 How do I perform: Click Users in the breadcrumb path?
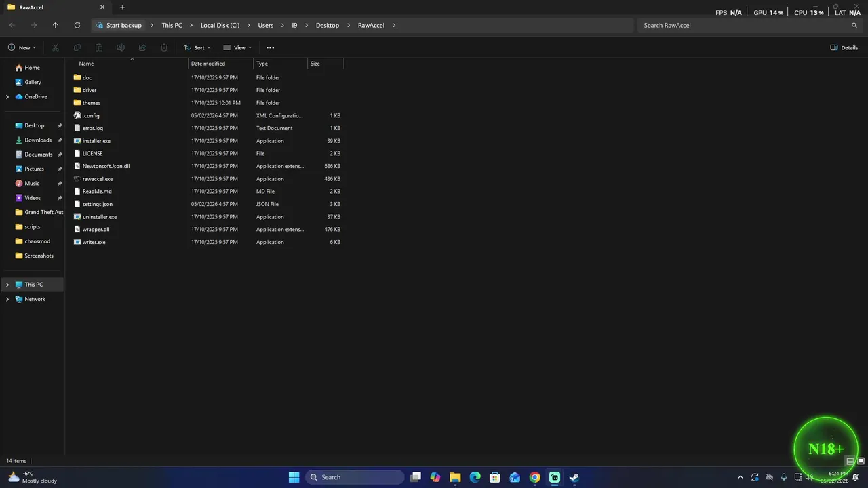(x=266, y=25)
